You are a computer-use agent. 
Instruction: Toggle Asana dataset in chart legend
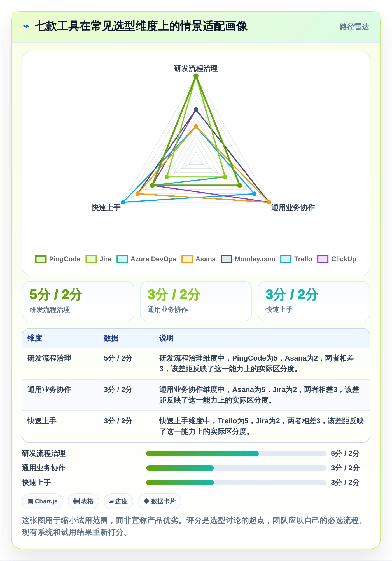(x=199, y=259)
